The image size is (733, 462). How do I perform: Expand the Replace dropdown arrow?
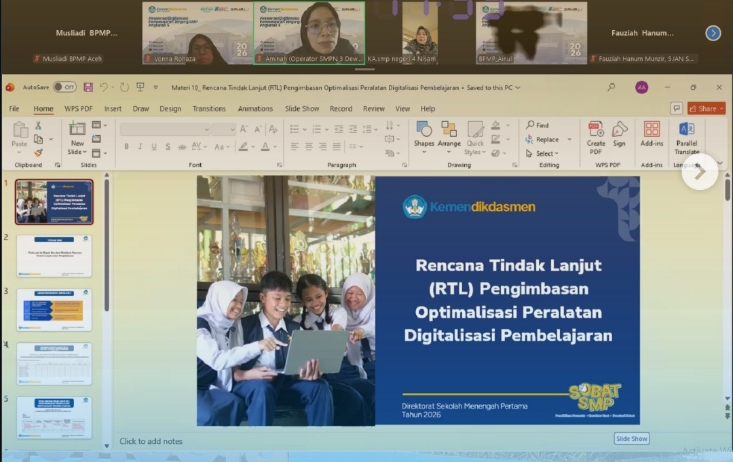(x=569, y=139)
